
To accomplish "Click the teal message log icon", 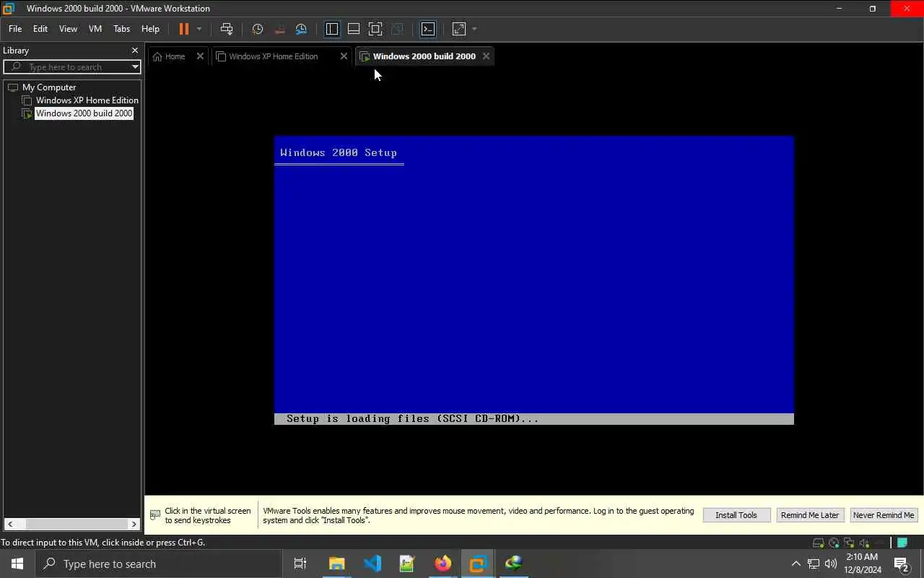I will pyautogui.click(x=902, y=543).
